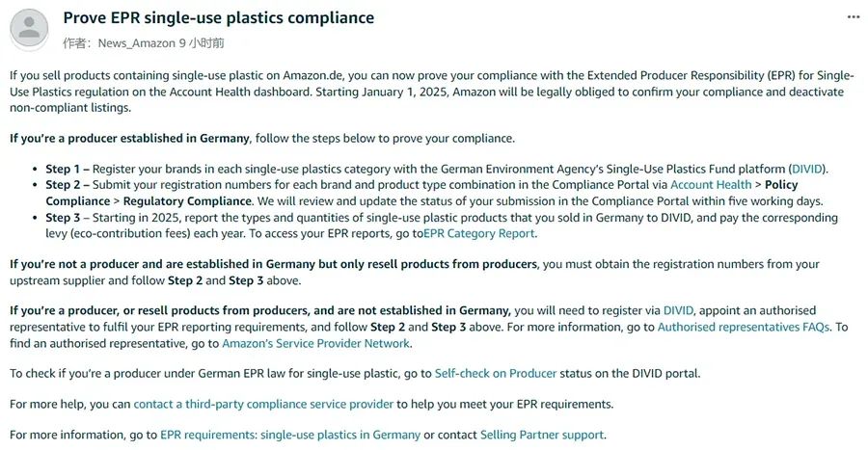
Task: Click the post title Prove EPR single-use plastics compliance
Action: [x=219, y=17]
